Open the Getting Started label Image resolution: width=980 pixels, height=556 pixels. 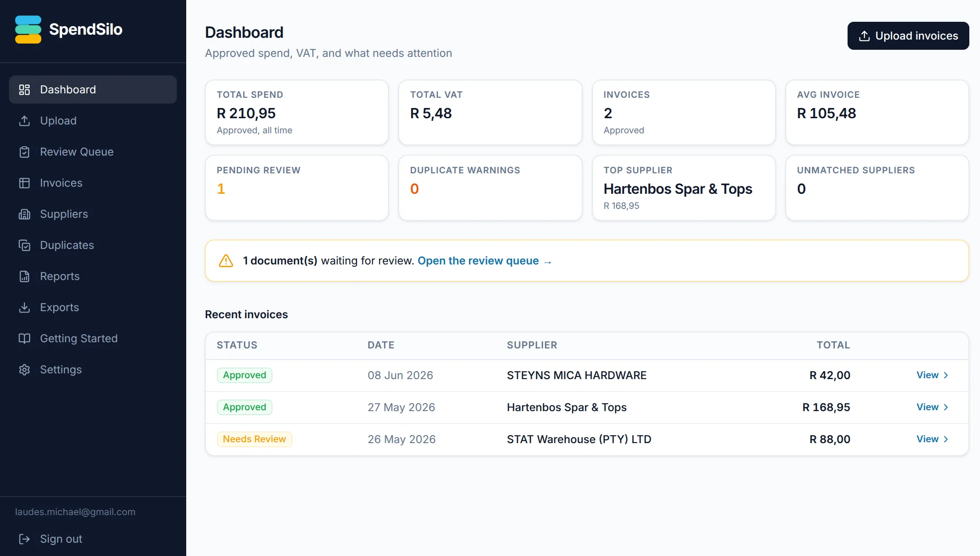[79, 339]
